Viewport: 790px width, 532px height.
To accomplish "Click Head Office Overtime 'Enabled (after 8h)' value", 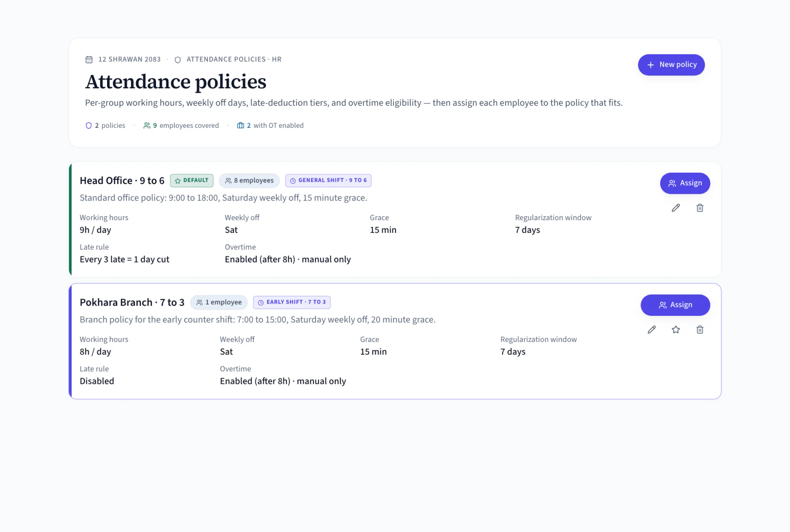I will coord(288,260).
